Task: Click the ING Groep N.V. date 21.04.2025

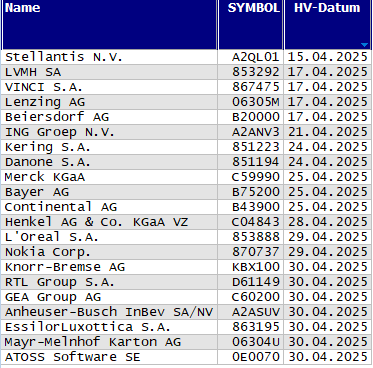Action: tap(328, 132)
